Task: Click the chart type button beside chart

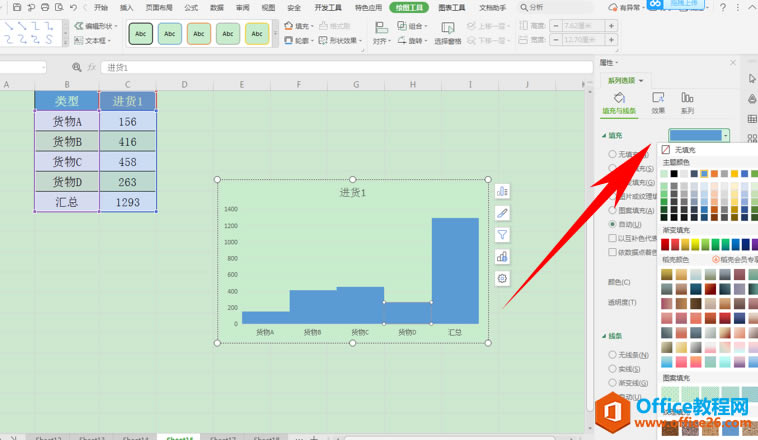Action: pyautogui.click(x=502, y=257)
